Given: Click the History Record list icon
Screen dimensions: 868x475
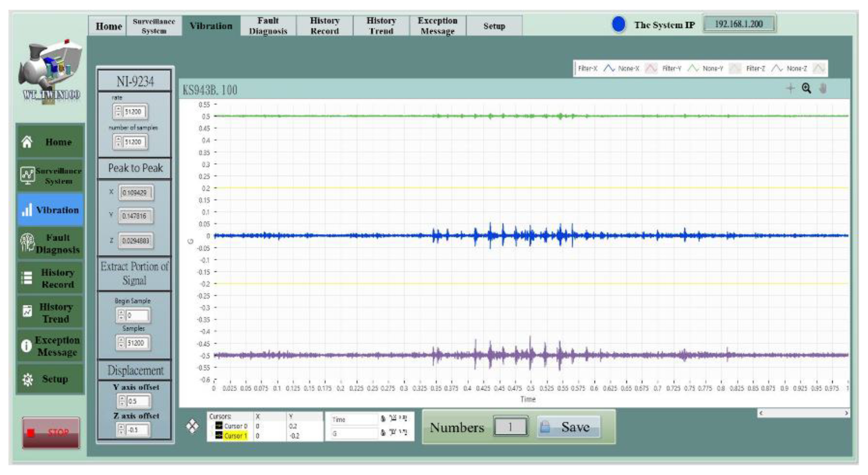Looking at the screenshot, I should tap(27, 278).
